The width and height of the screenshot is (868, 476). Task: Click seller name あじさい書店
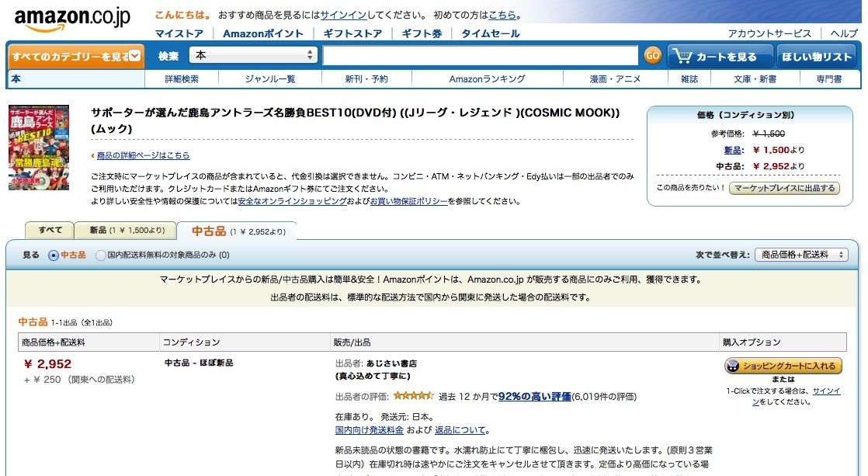391,363
